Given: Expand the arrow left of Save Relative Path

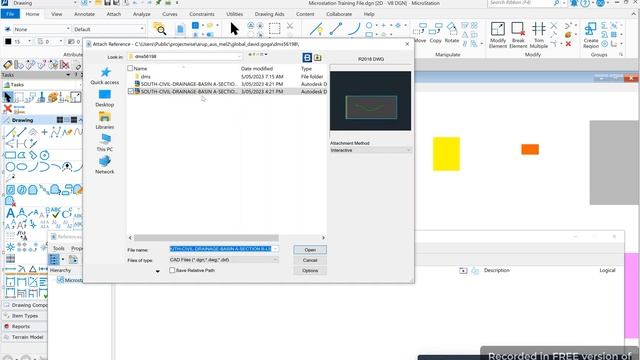Looking at the screenshot, I should point(158,271).
